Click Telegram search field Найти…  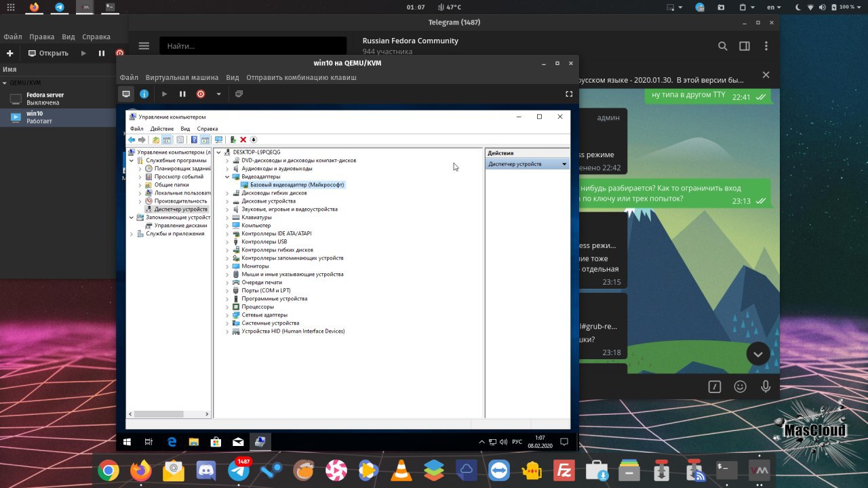point(252,46)
